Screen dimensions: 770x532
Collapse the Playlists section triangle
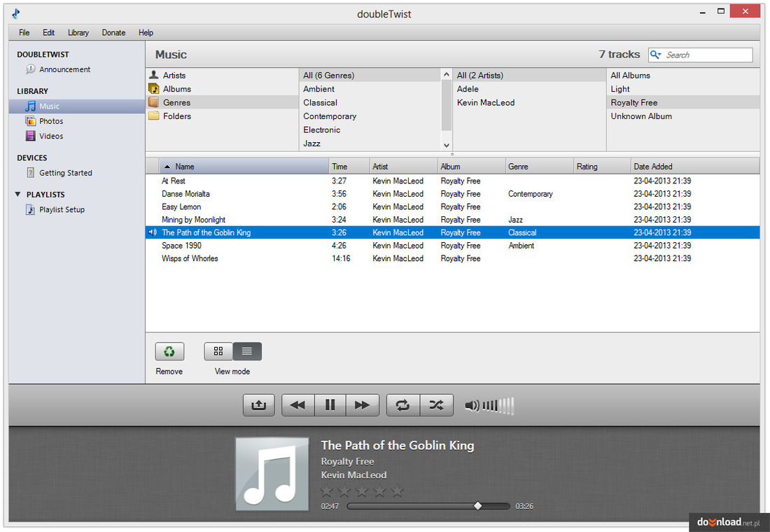(x=17, y=195)
